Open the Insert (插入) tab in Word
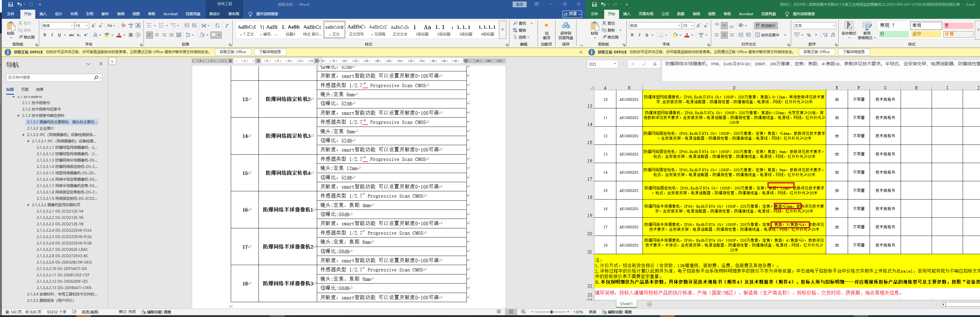 coord(43,14)
